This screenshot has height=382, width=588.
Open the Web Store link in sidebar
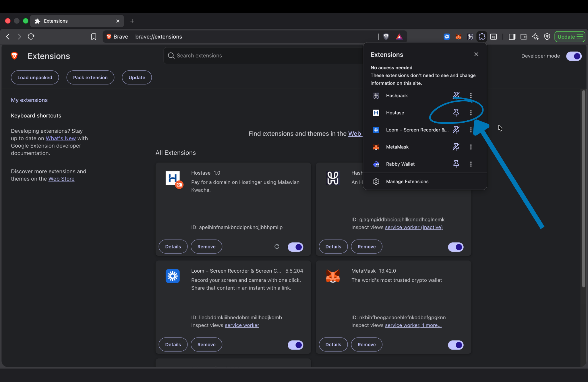[x=61, y=179]
